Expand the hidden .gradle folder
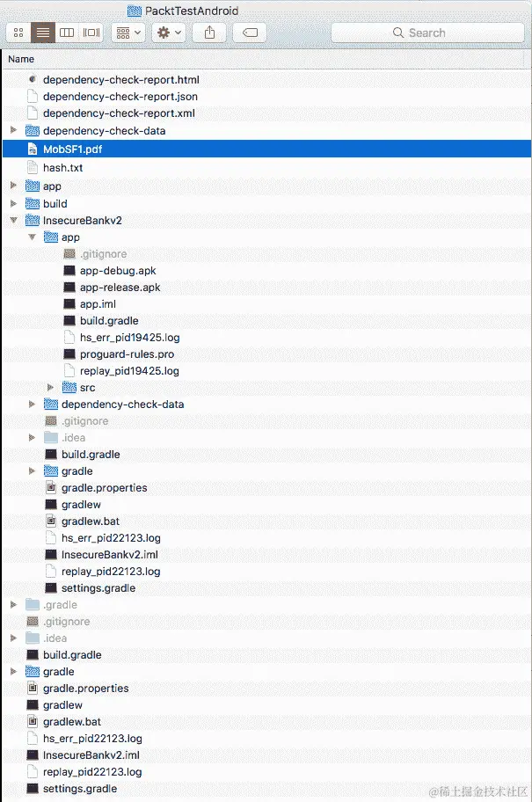 14,604
